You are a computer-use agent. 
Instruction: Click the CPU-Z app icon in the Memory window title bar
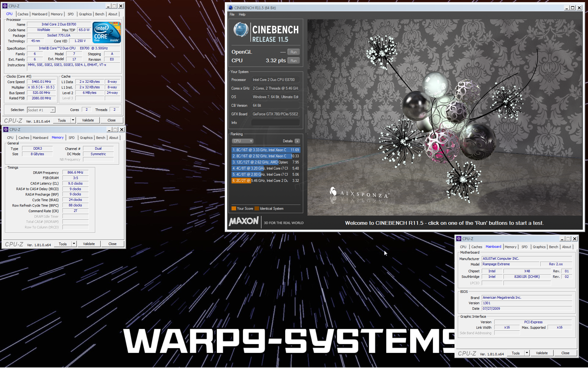6,129
